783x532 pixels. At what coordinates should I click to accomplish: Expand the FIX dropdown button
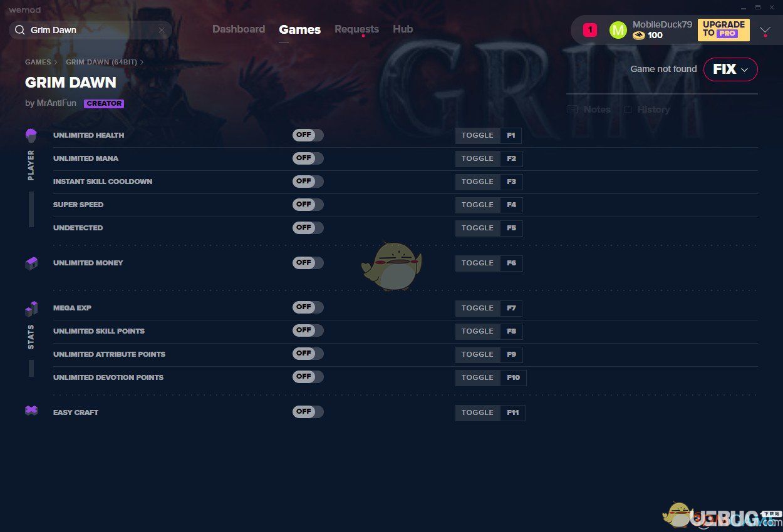(730, 69)
